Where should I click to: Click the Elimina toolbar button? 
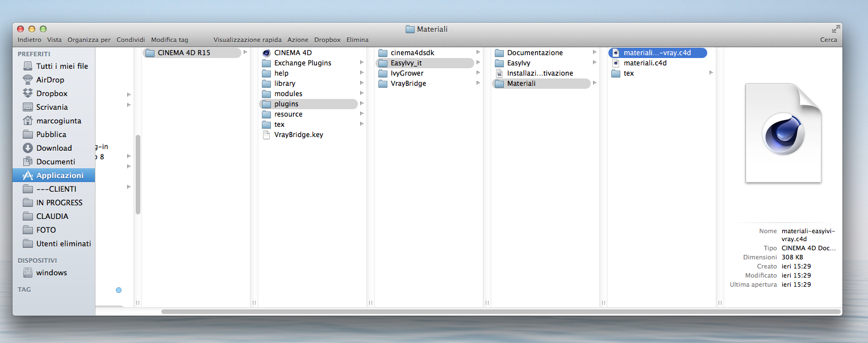[x=357, y=40]
